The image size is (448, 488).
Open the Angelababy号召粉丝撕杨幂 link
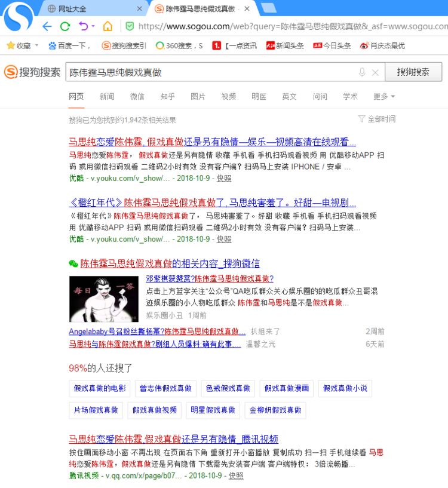tap(157, 332)
